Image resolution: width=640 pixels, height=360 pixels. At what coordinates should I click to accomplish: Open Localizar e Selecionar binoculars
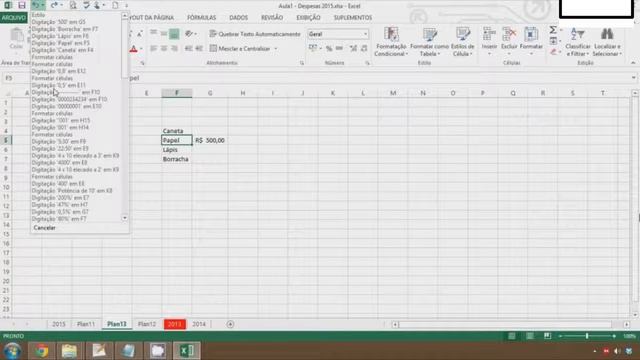607,42
